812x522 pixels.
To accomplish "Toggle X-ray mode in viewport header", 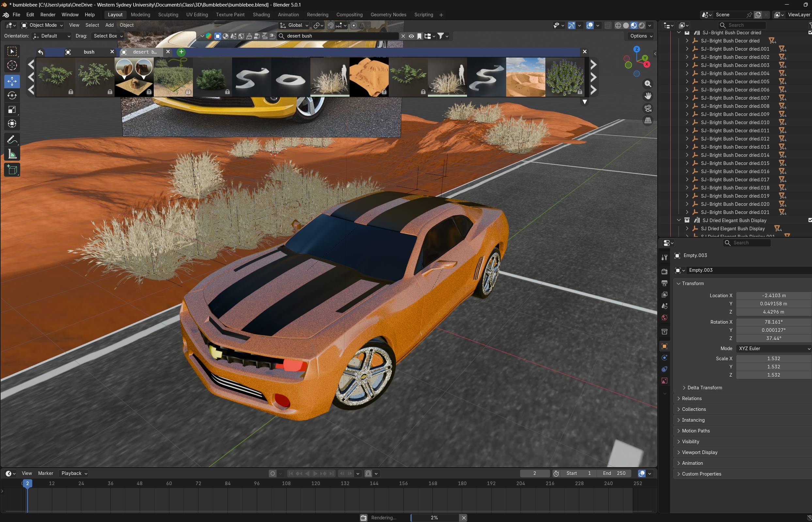I will point(608,25).
